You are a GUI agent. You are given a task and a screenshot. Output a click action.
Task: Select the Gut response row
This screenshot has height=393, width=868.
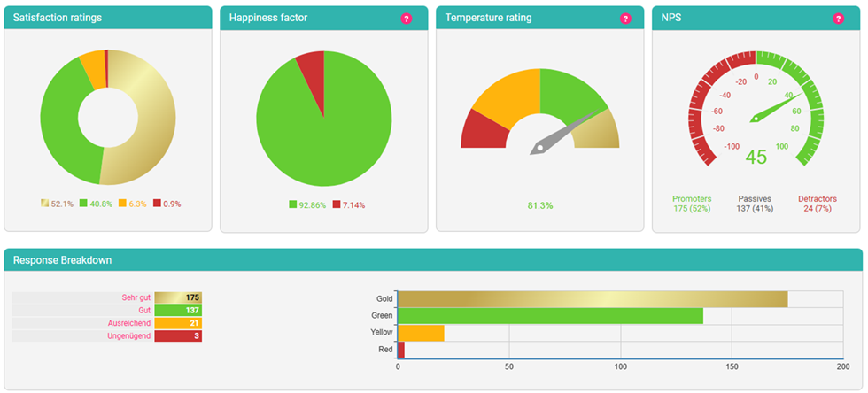point(107,310)
